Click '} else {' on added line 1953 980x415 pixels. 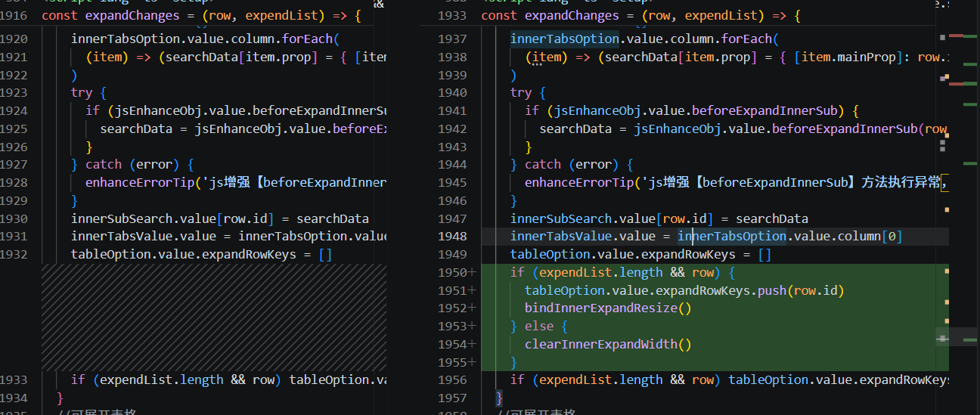click(x=539, y=326)
